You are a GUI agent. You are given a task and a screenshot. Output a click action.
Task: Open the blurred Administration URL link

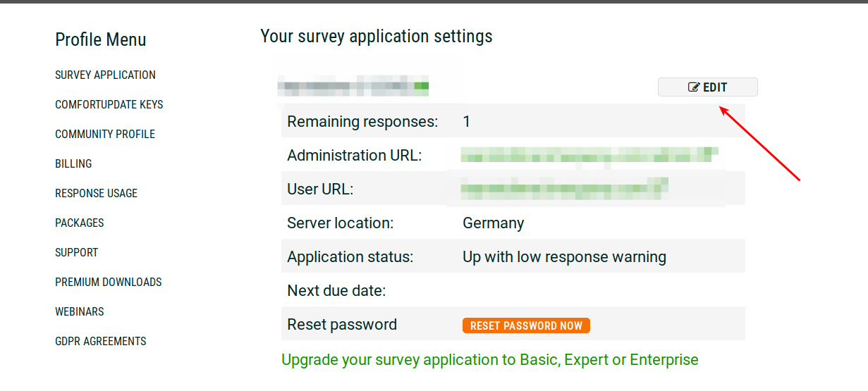[589, 155]
